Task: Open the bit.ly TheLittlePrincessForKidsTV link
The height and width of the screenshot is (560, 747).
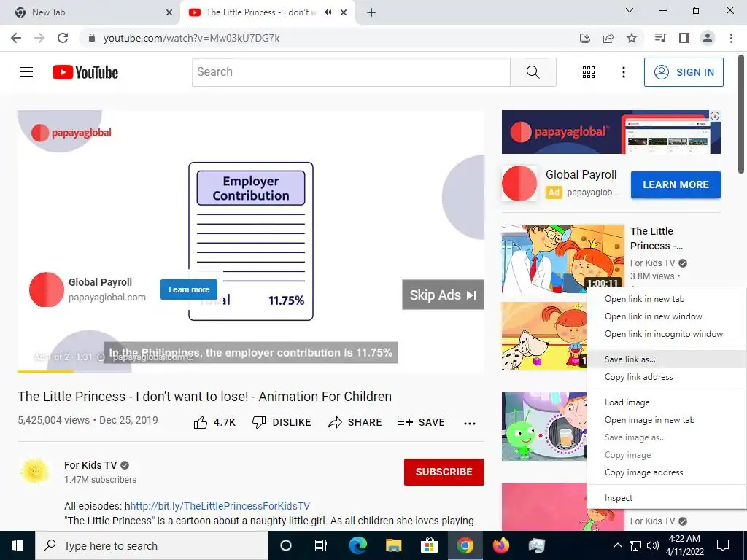Action: tap(220, 506)
